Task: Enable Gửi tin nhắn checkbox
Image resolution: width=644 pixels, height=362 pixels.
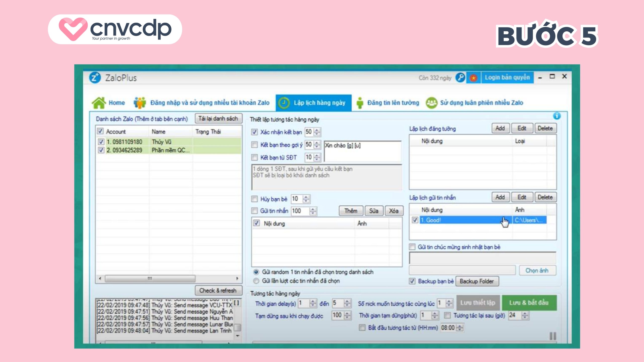Action: coord(255,211)
